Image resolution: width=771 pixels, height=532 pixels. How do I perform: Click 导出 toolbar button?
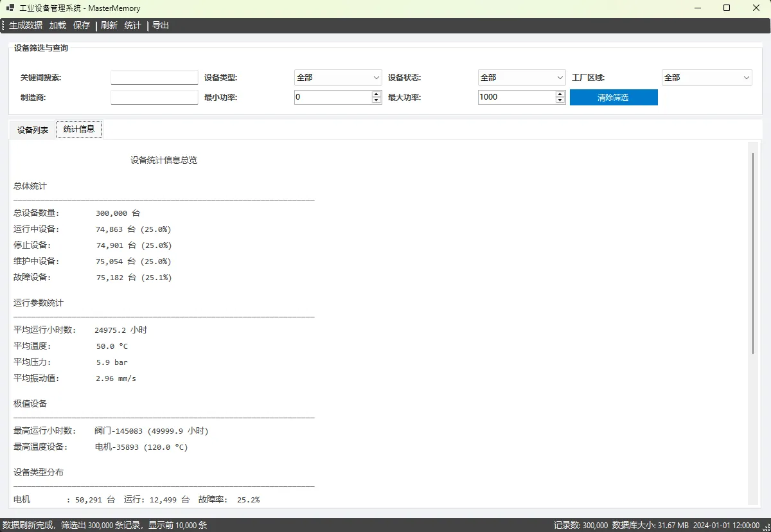161,26
